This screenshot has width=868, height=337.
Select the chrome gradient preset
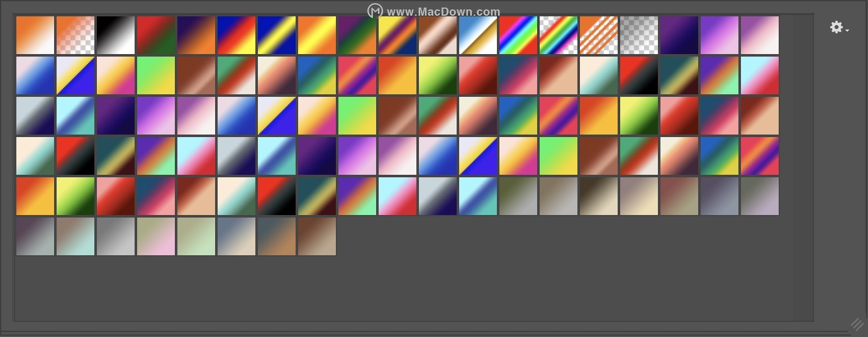pyautogui.click(x=478, y=35)
